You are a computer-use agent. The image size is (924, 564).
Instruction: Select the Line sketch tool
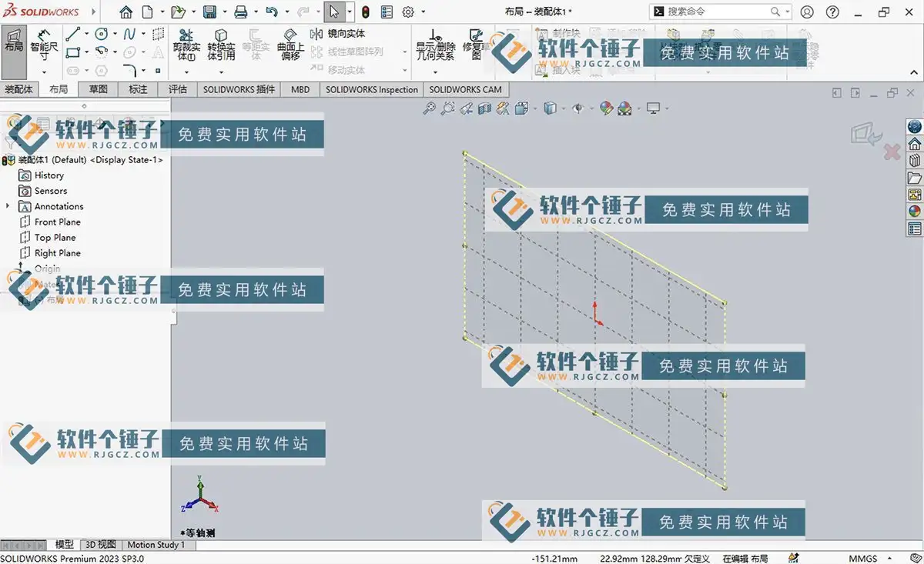[x=73, y=34]
